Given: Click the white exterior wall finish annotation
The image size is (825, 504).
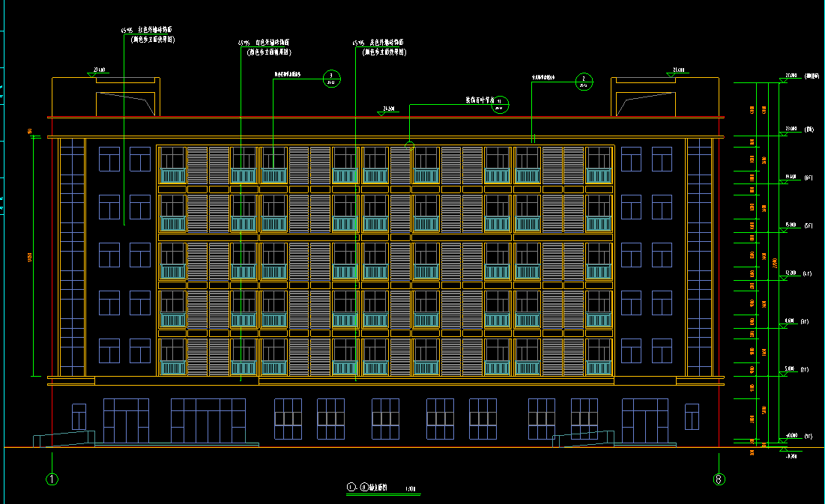Looking at the screenshot, I should (x=265, y=48).
